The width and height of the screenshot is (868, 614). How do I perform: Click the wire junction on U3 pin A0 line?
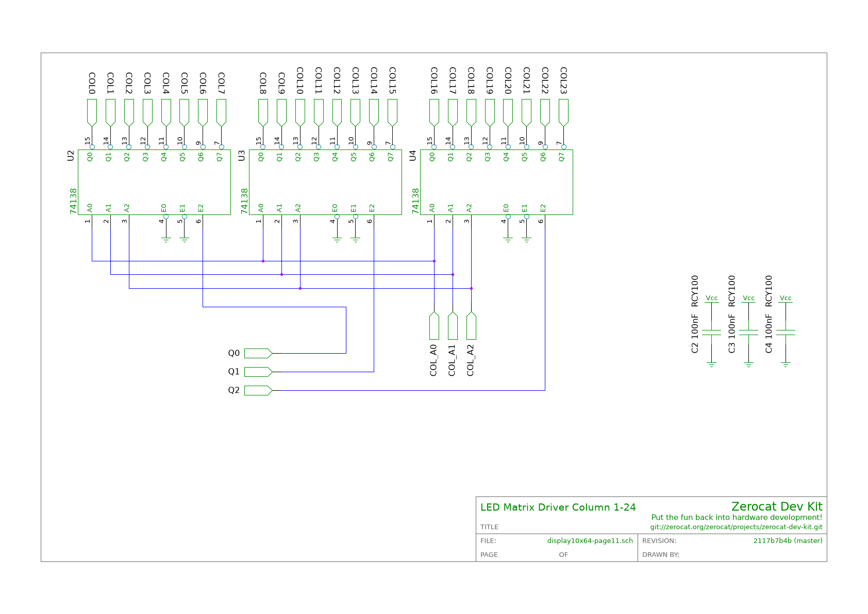[263, 261]
